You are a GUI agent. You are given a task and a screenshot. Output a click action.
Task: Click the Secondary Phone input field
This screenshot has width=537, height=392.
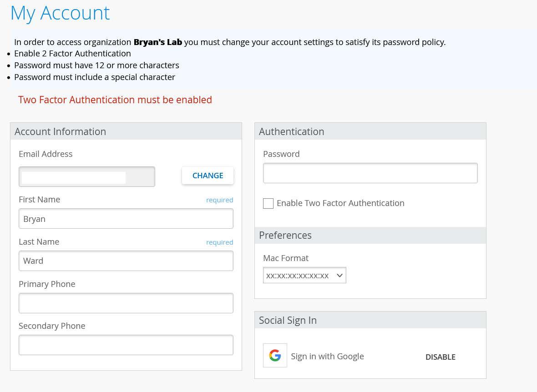pos(126,345)
